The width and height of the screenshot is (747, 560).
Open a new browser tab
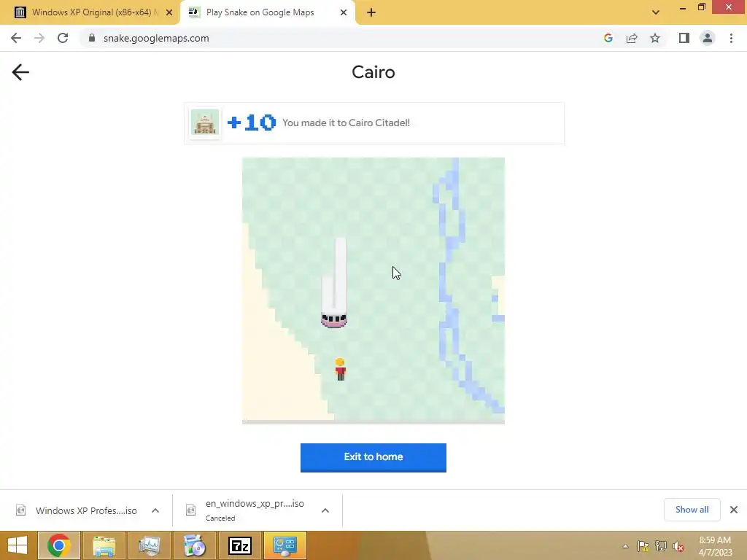click(x=371, y=12)
